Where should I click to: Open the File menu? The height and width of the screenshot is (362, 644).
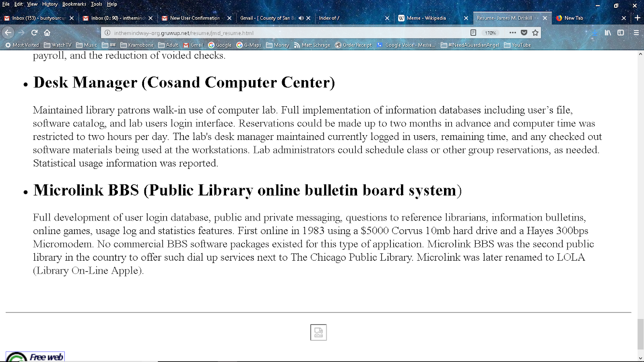click(6, 4)
